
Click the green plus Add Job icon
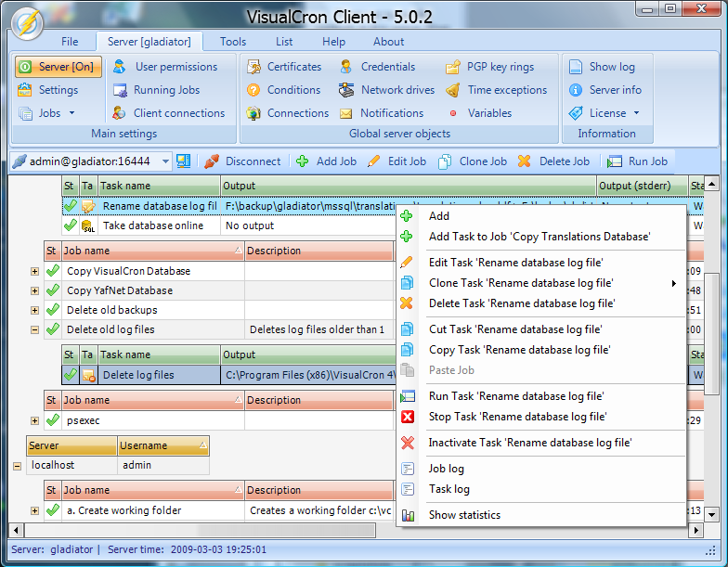click(x=303, y=161)
